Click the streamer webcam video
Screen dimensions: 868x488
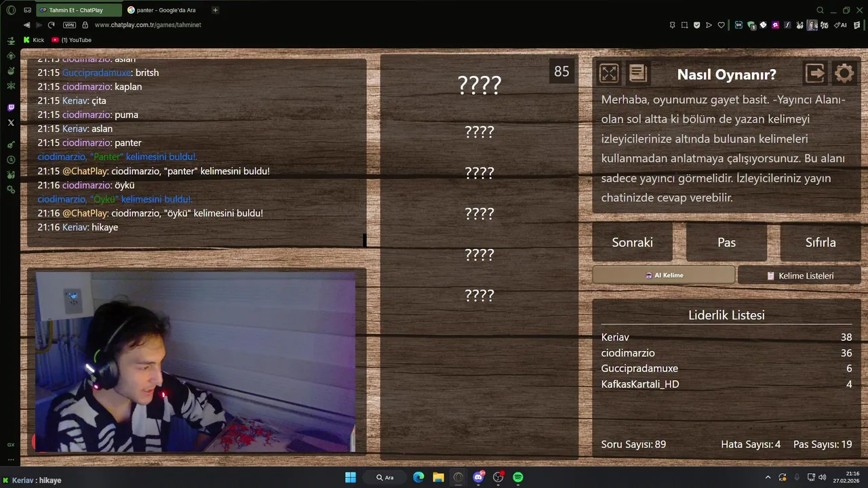[x=195, y=362]
